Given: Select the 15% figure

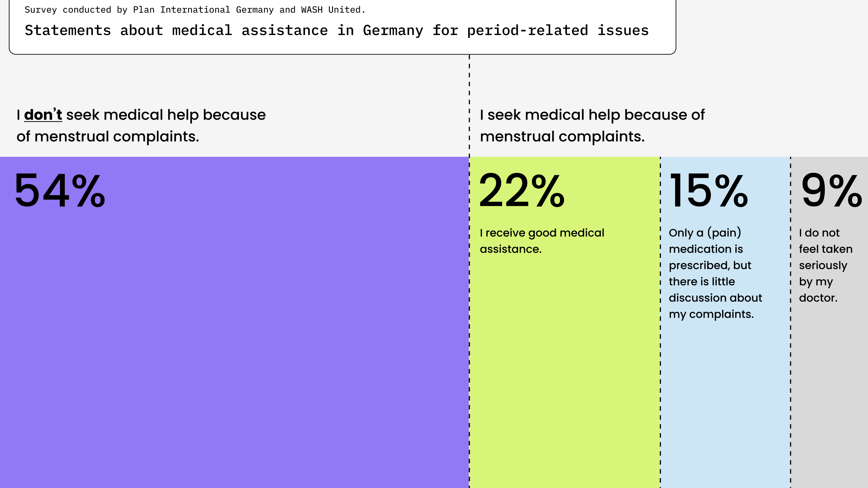Looking at the screenshot, I should pyautogui.click(x=708, y=190).
